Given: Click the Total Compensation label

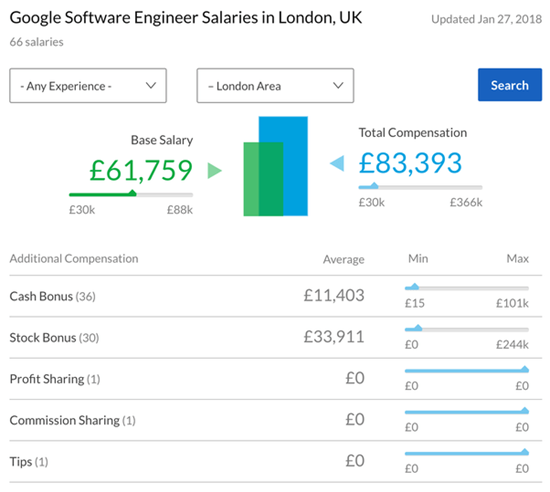Looking at the screenshot, I should pos(413,133).
